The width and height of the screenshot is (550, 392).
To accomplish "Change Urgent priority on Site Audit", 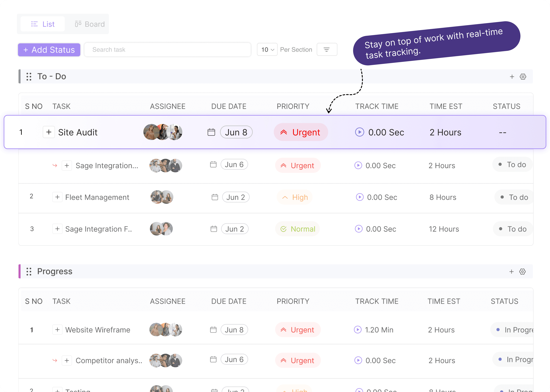I will point(301,132).
